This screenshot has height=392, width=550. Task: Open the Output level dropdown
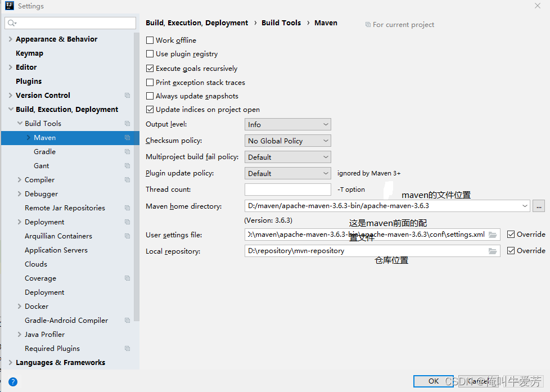287,125
